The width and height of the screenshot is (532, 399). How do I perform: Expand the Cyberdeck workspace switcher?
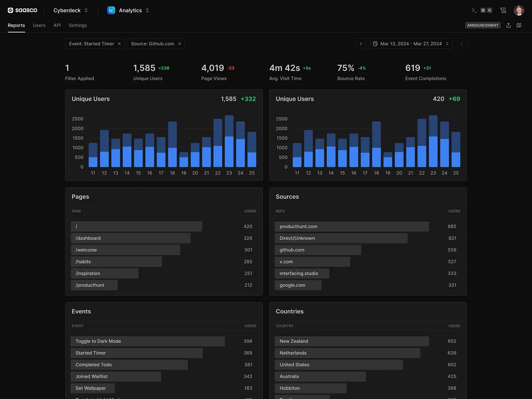click(x=71, y=10)
